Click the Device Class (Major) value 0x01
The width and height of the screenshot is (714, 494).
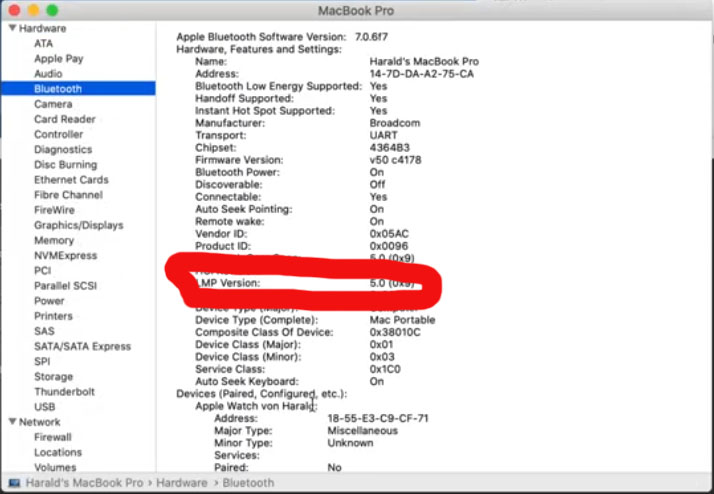pyautogui.click(x=381, y=345)
